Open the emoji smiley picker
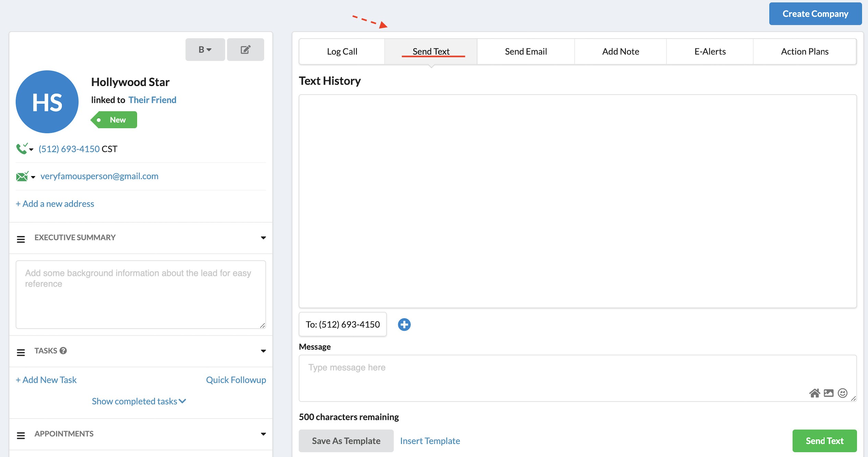868x457 pixels. 842,393
